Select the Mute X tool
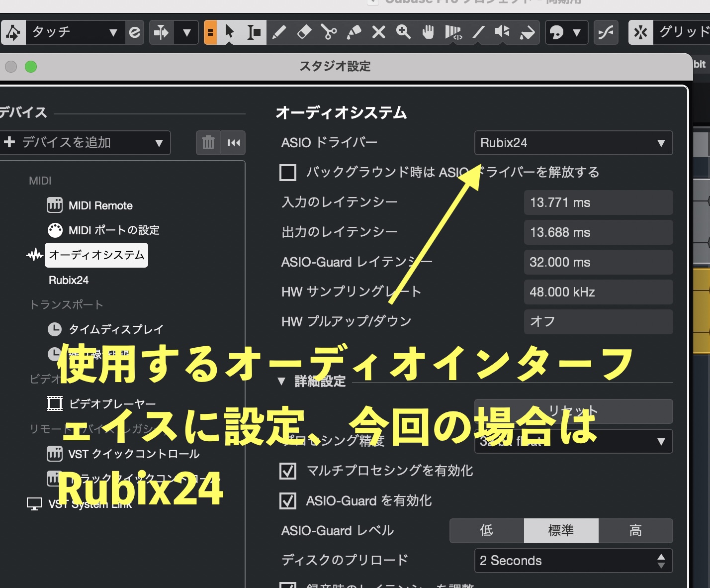 378,32
